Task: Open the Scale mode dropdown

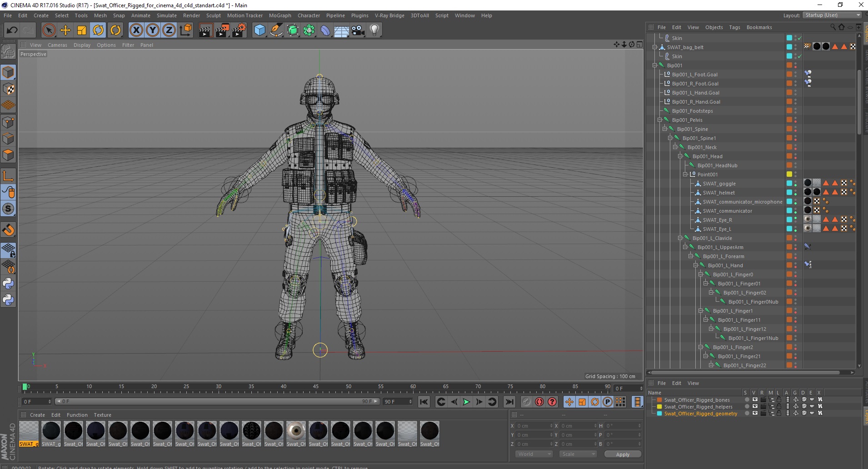Action: coord(578,454)
